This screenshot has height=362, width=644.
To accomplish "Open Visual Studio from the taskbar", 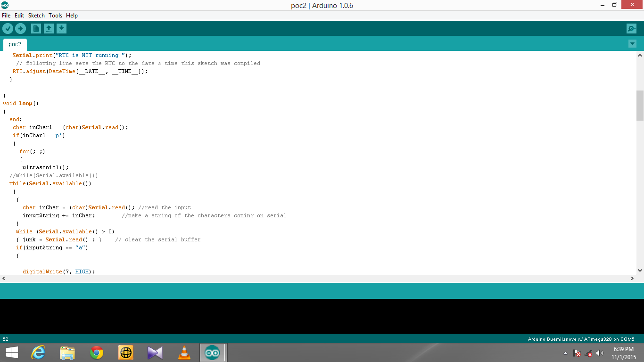I will 155,353.
